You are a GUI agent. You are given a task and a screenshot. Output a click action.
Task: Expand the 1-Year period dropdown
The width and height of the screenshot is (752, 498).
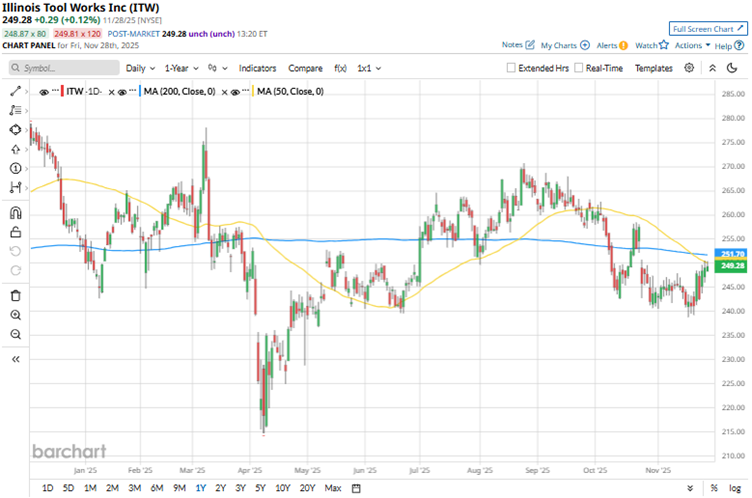pos(183,68)
